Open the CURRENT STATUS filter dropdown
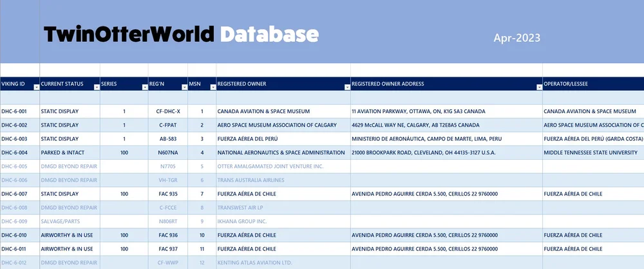 point(97,87)
